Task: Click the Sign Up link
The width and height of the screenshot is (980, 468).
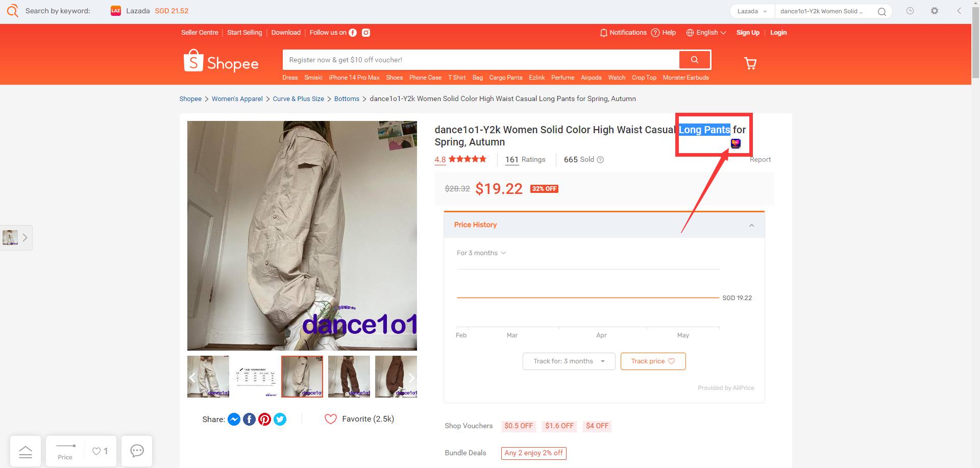Action: tap(748, 33)
